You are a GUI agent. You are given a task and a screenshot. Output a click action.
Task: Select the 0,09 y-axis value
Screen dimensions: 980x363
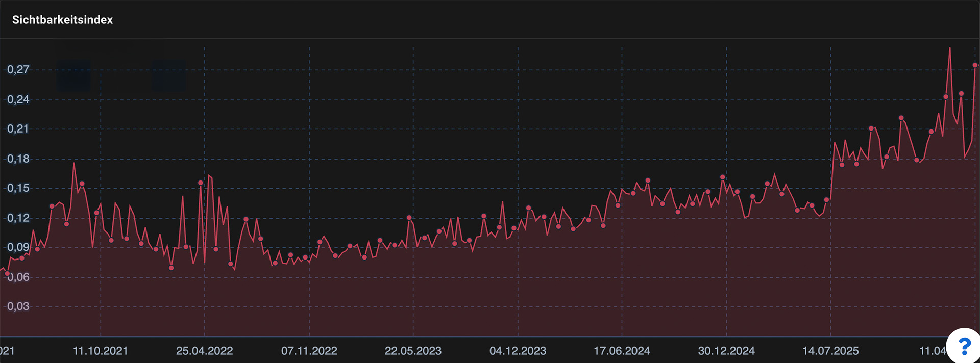(18, 247)
